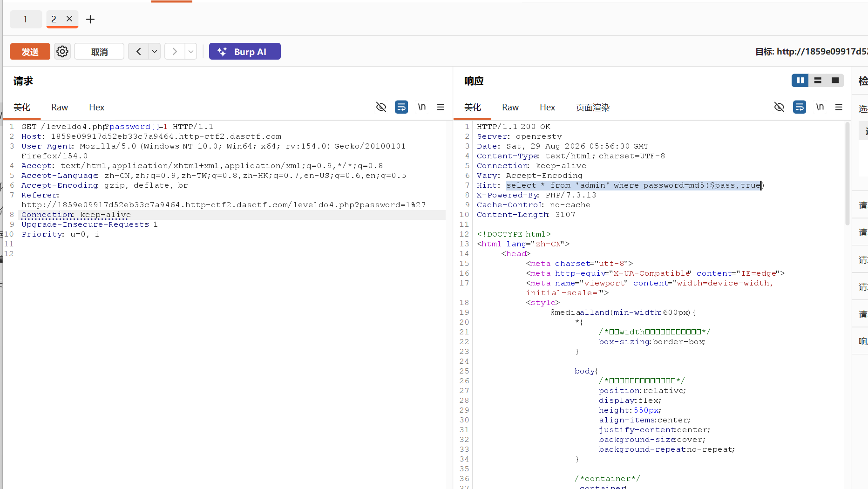Click the HTTP/1.1 200 OK status line
The height and width of the screenshot is (489, 868).
[x=514, y=127]
